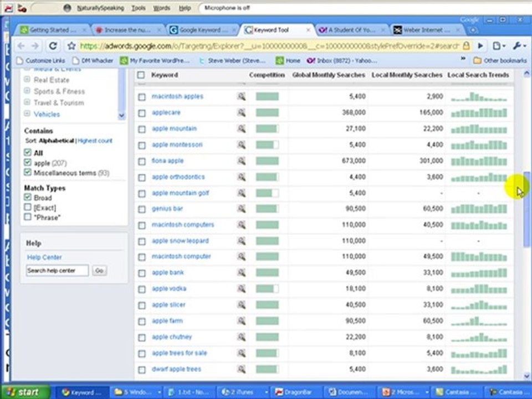This screenshot has width=532, height=399.
Task: Switch to iTunes taskbar button
Action: (x=244, y=392)
